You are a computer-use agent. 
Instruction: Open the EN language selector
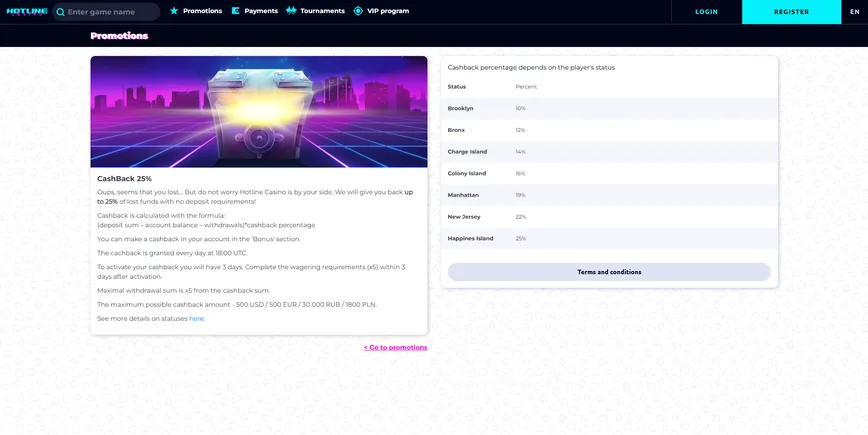pyautogui.click(x=854, y=12)
